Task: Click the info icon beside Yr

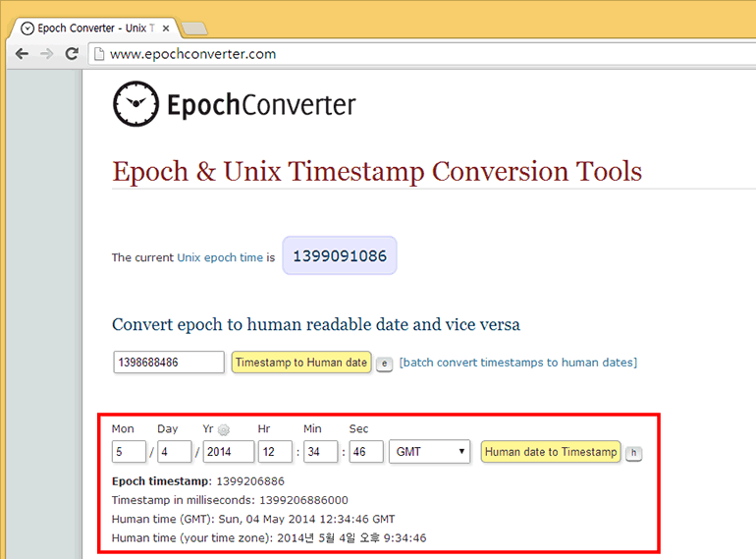Action: 223,429
